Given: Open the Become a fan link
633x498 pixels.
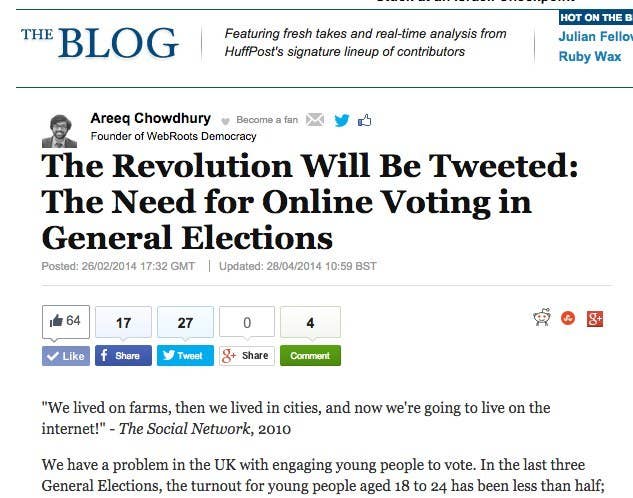Looking at the screenshot, I should coord(267,120).
